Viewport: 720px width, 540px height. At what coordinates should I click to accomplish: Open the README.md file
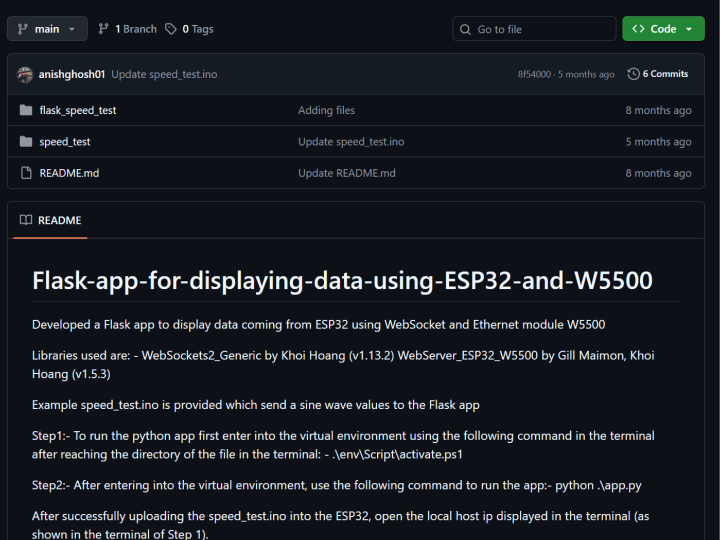[69, 173]
